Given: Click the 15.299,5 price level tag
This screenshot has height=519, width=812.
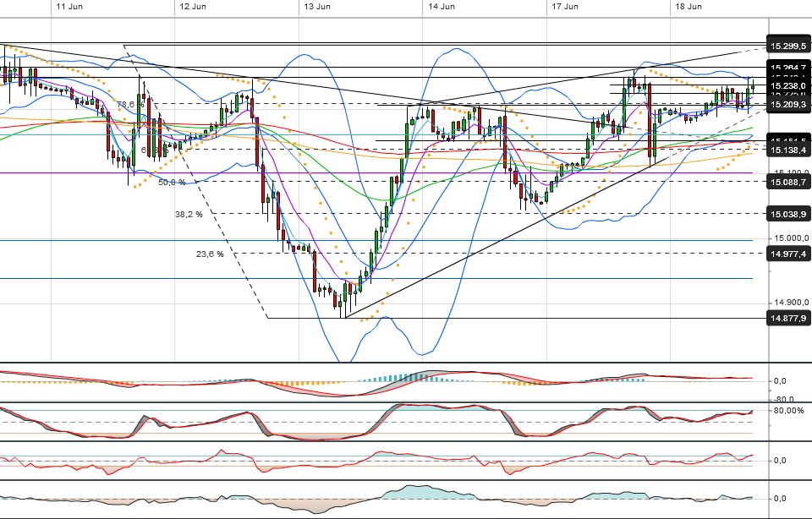Looking at the screenshot, I should pos(788,46).
